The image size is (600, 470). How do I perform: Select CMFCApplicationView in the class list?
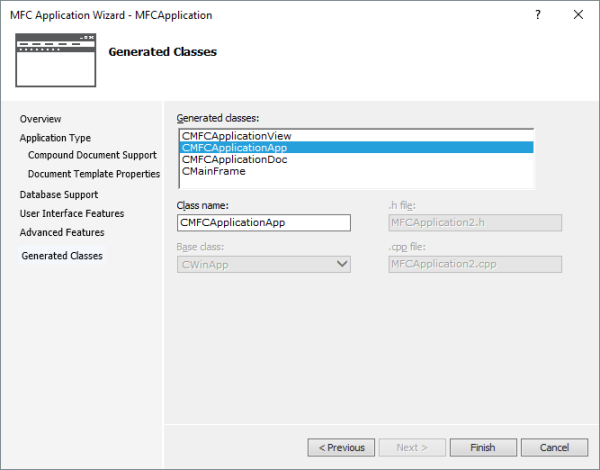point(356,136)
